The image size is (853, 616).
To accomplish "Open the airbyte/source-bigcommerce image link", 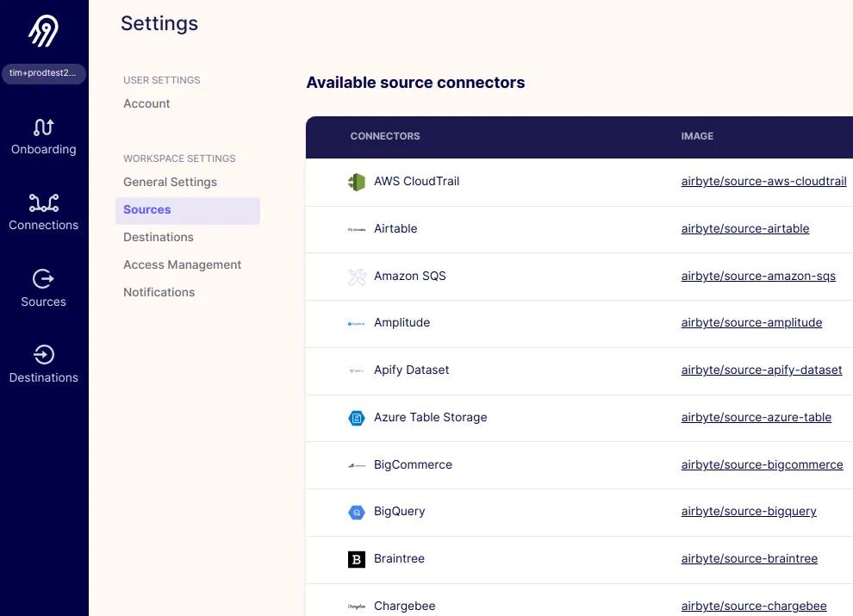I will pos(762,464).
